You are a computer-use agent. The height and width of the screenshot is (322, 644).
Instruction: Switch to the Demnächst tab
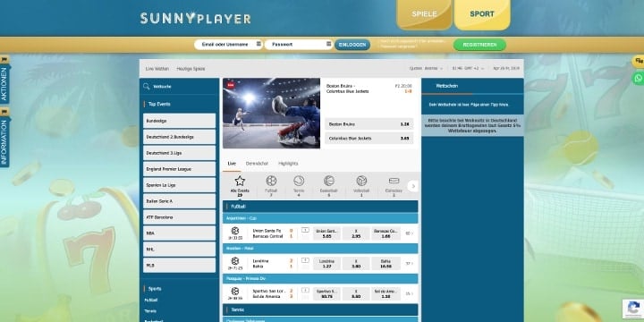[x=257, y=164]
